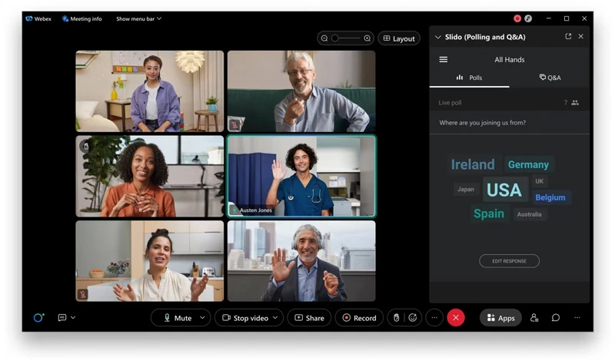The height and width of the screenshot is (364, 615).
Task: Expand the Show menu bar dropdown
Action: tap(138, 18)
